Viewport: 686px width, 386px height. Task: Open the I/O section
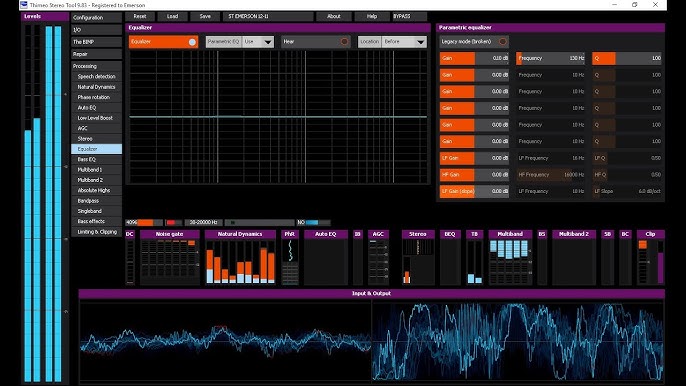pyautogui.click(x=96, y=30)
